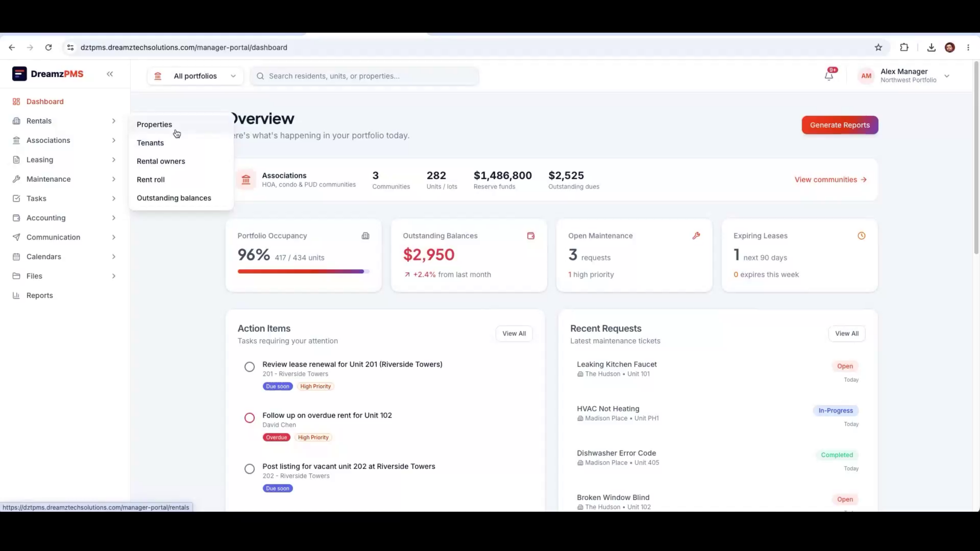Open the All portfolios dropdown
The width and height of the screenshot is (980, 551).
(x=195, y=76)
